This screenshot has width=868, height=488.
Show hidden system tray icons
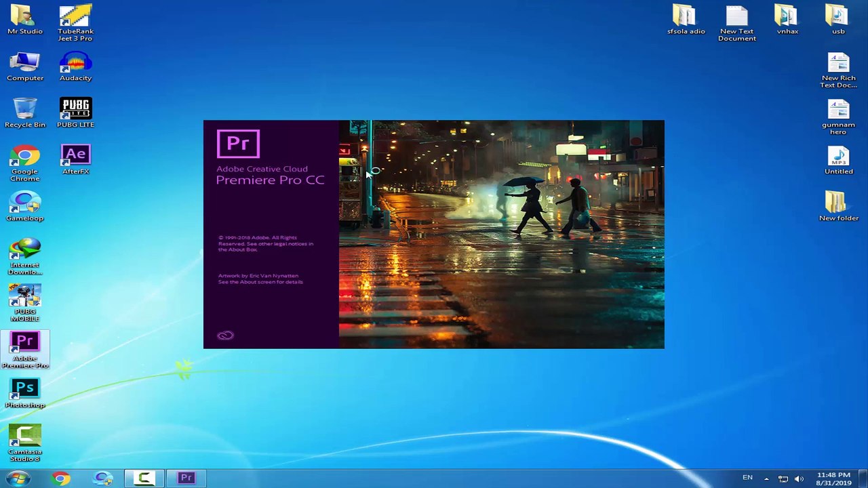[x=766, y=479]
